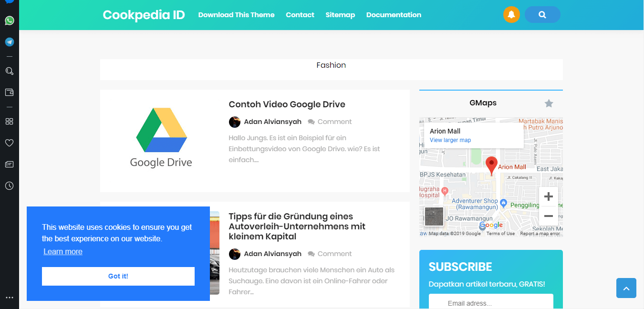Open the Cookpedia ID home logo
Image resolution: width=644 pixels, height=309 pixels.
click(x=144, y=15)
